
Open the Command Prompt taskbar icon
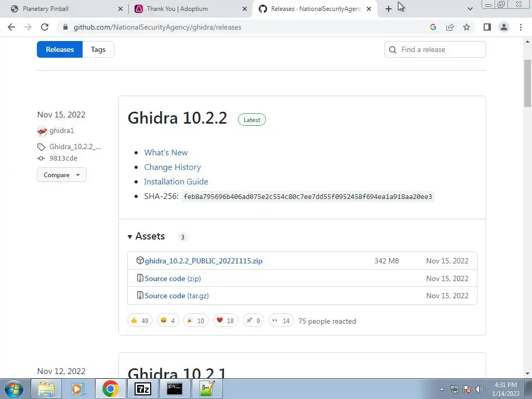coord(175,389)
